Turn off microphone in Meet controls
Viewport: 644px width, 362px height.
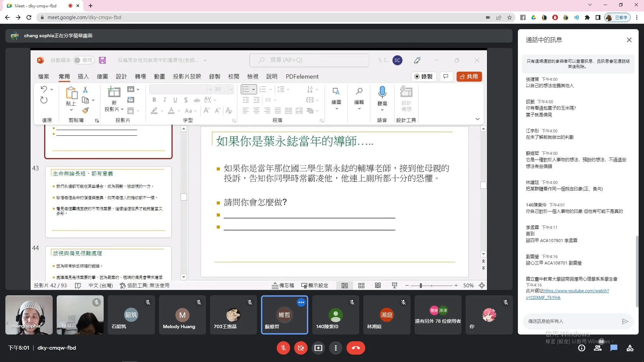(x=283, y=348)
